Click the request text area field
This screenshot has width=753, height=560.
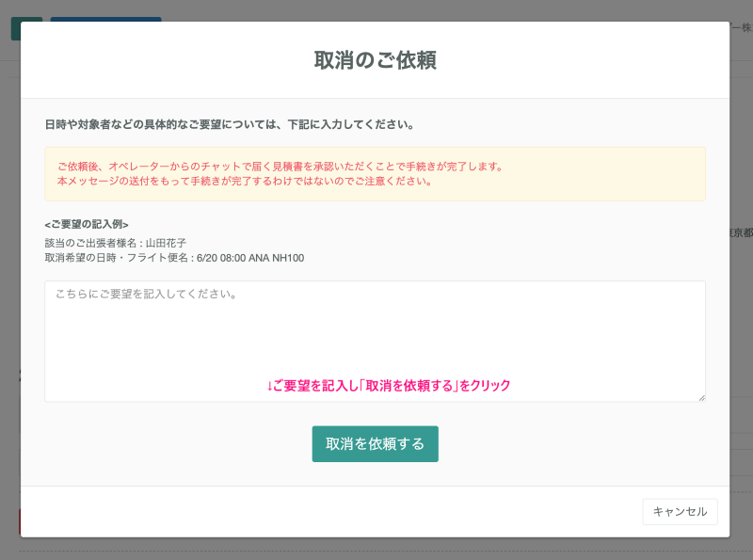tap(375, 329)
